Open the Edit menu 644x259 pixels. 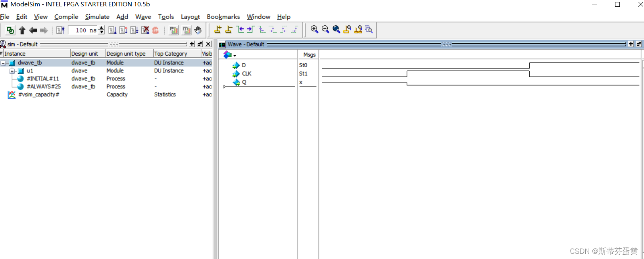[21, 17]
